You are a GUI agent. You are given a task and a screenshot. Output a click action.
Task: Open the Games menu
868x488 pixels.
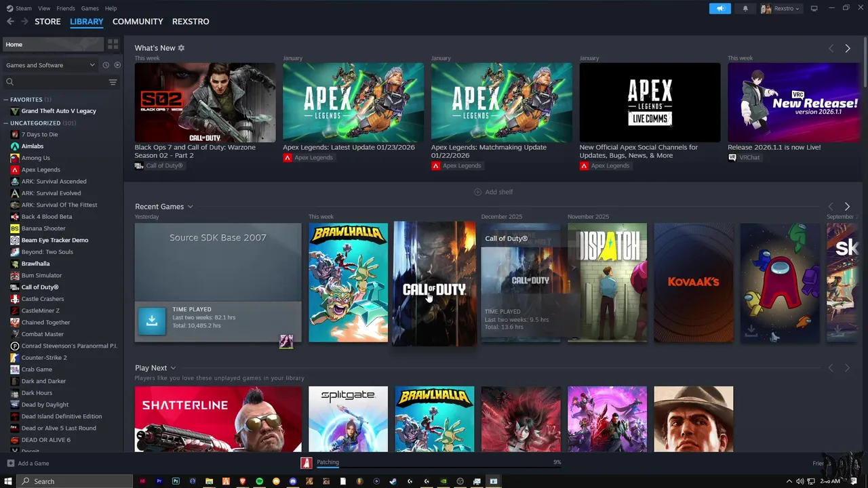point(90,8)
